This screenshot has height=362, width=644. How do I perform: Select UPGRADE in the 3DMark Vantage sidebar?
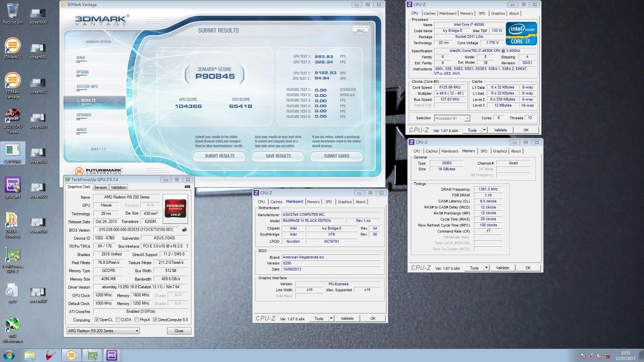[x=84, y=115]
